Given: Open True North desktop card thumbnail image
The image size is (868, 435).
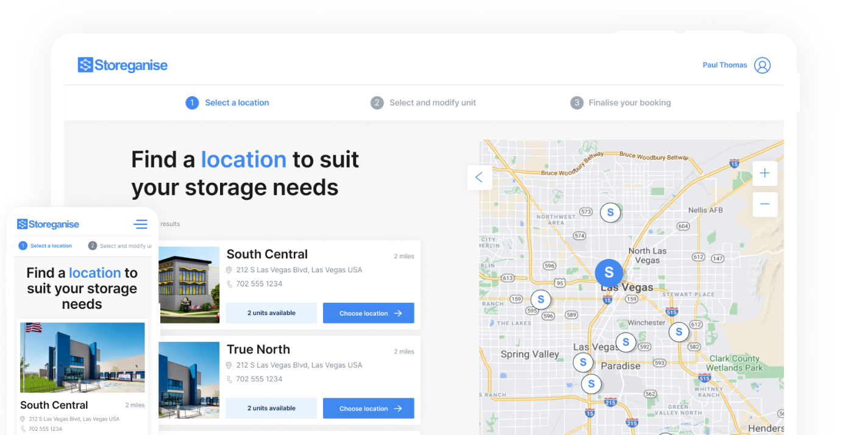Looking at the screenshot, I should (189, 380).
